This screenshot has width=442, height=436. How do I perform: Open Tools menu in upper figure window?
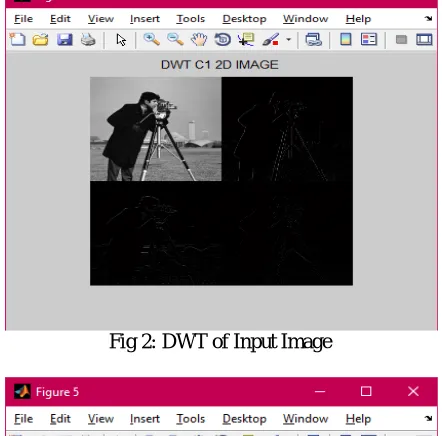click(x=190, y=19)
